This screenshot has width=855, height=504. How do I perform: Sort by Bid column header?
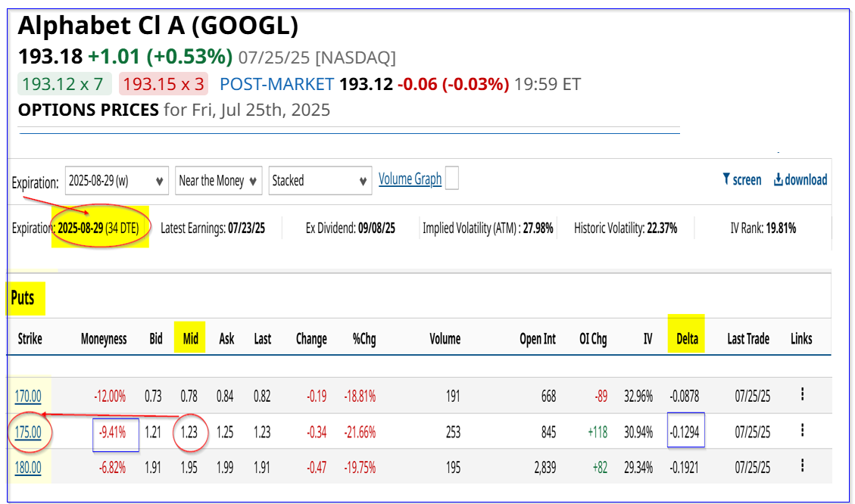tap(156, 339)
